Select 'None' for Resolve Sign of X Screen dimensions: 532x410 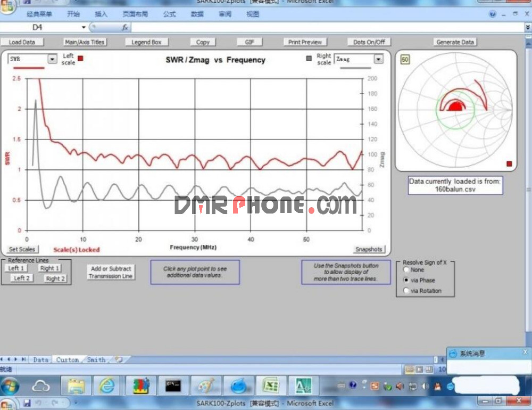pyautogui.click(x=406, y=270)
